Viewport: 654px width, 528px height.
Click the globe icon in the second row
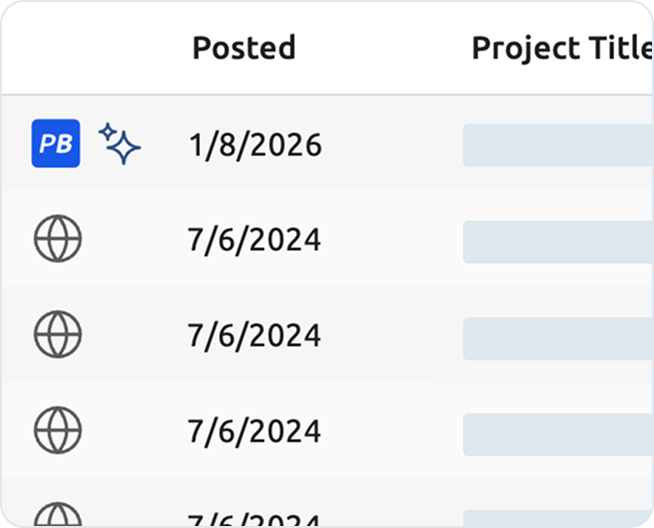click(58, 240)
